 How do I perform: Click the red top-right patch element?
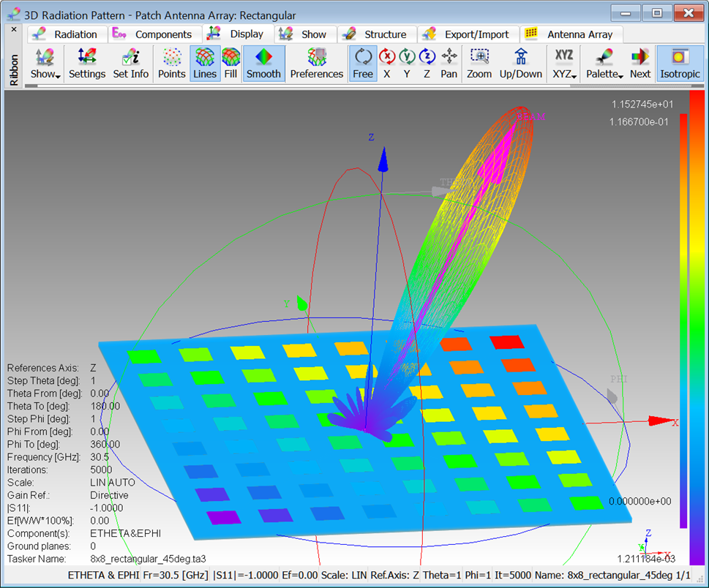pos(507,342)
